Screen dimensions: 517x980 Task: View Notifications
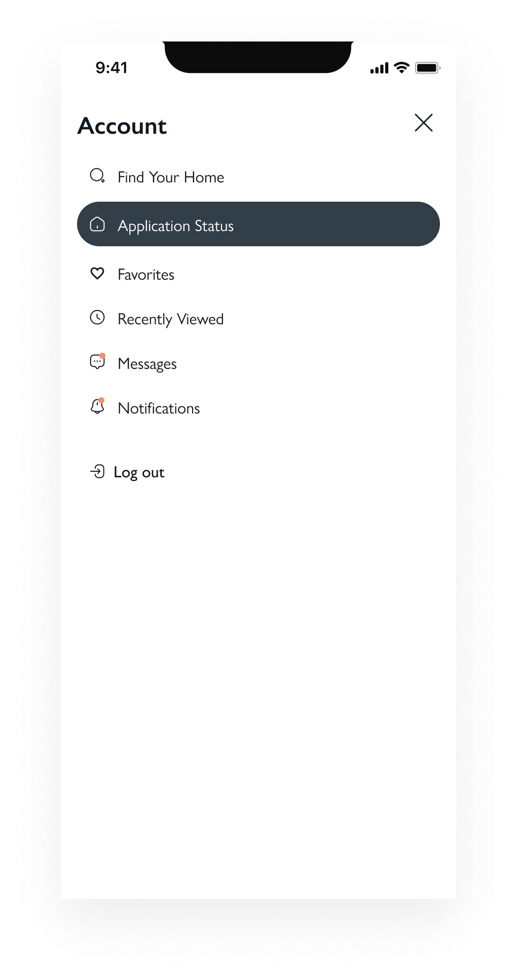159,408
